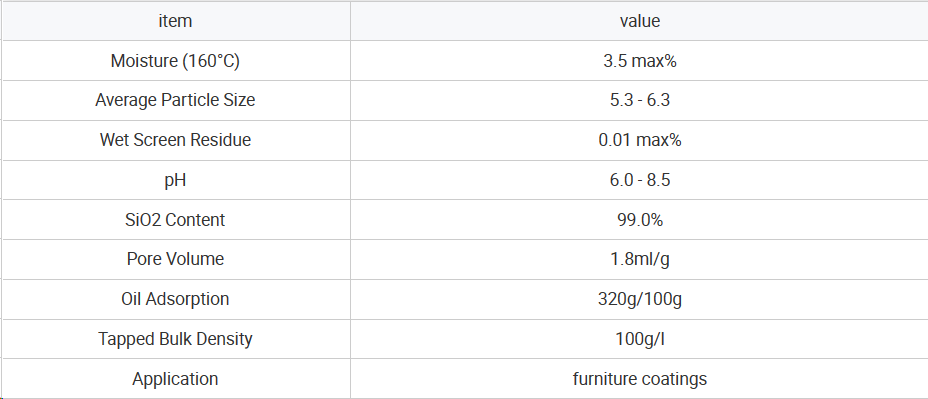Select the 'Oil Adsorption' cell
The height and width of the screenshot is (399, 928).
pos(175,300)
